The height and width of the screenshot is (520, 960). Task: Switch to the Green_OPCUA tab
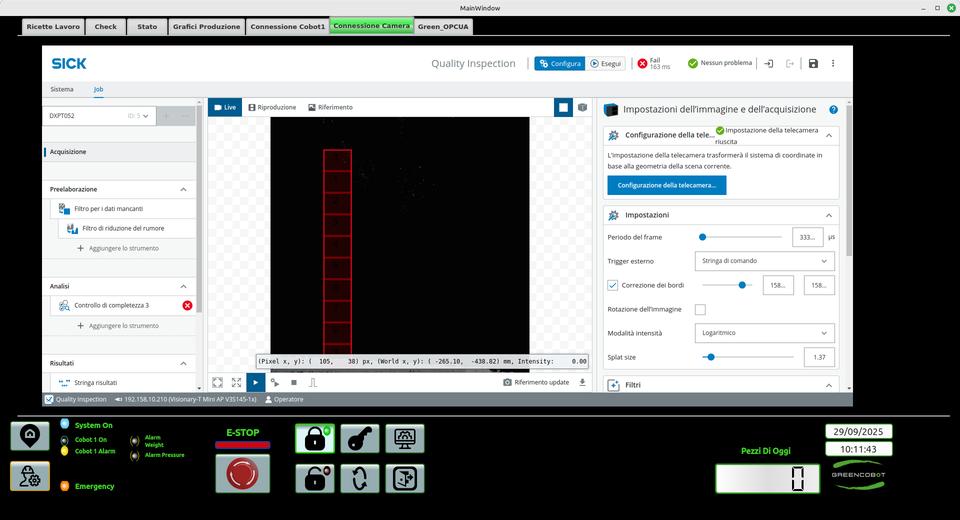tap(443, 27)
